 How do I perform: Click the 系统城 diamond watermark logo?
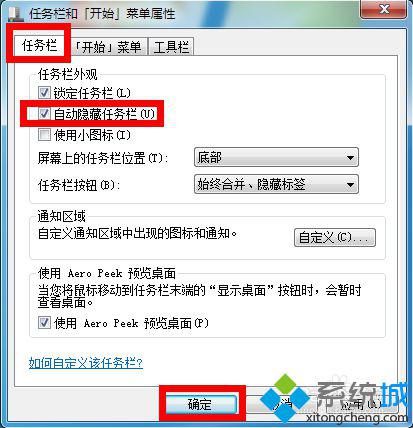[285, 397]
